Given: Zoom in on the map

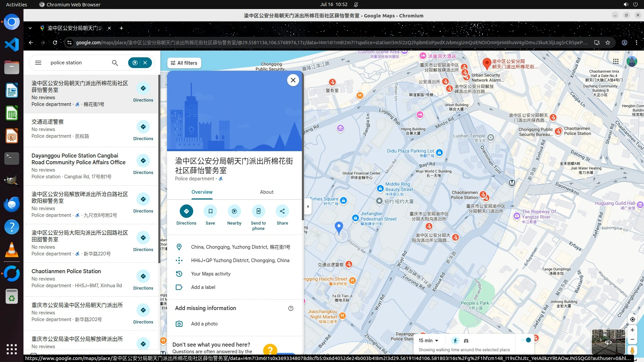Looking at the screenshot, I should [x=632, y=330].
